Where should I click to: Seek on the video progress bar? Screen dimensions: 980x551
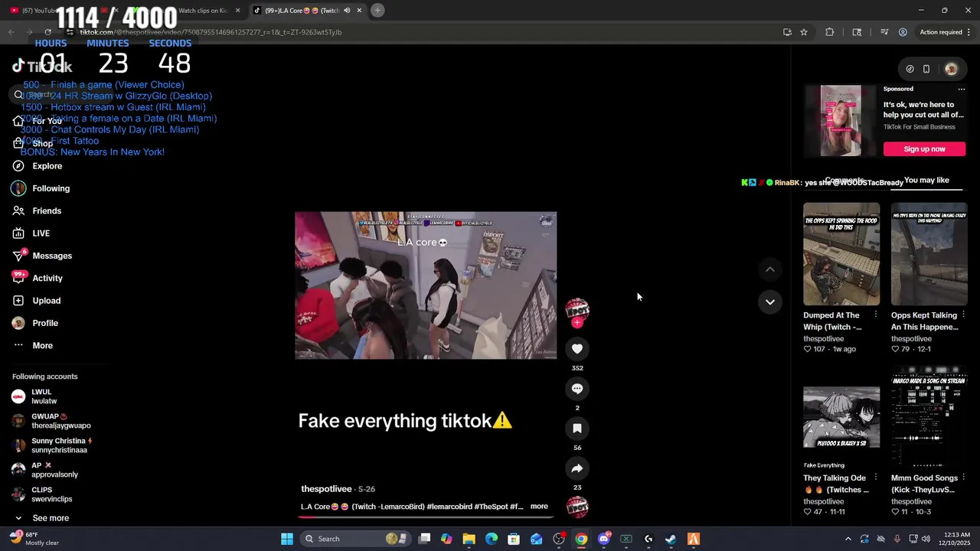click(x=426, y=517)
